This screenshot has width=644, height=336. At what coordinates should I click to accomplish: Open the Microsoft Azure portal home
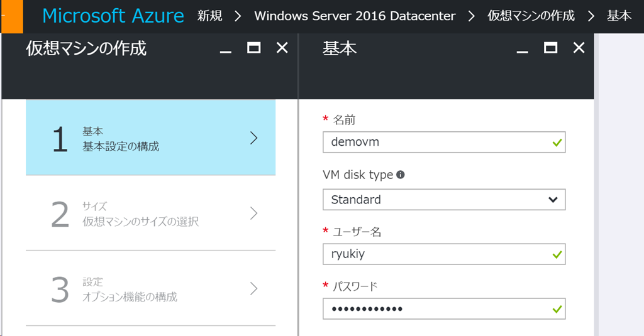click(x=113, y=16)
